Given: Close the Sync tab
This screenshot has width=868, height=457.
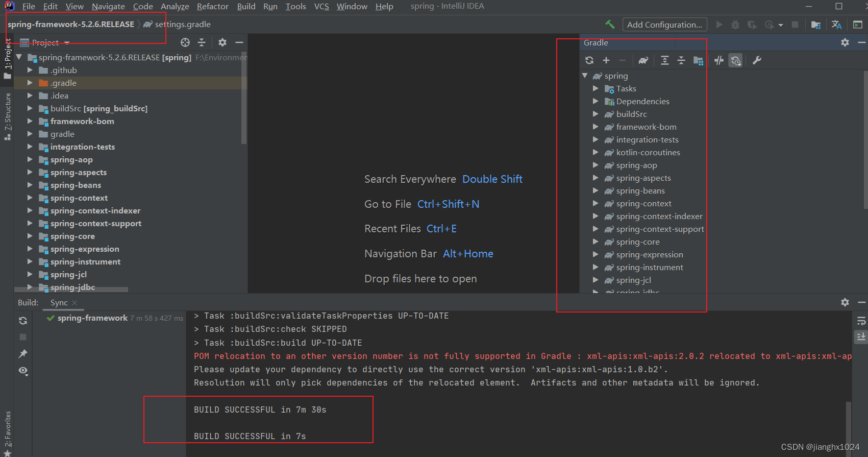Looking at the screenshot, I should coord(75,303).
